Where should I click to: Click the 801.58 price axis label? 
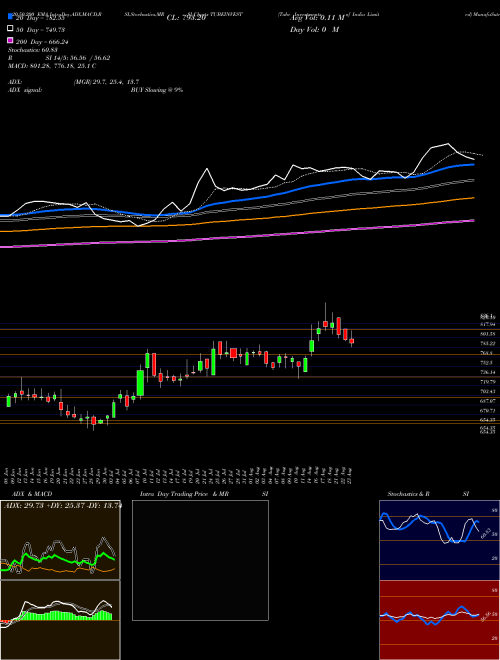pyautogui.click(x=488, y=334)
